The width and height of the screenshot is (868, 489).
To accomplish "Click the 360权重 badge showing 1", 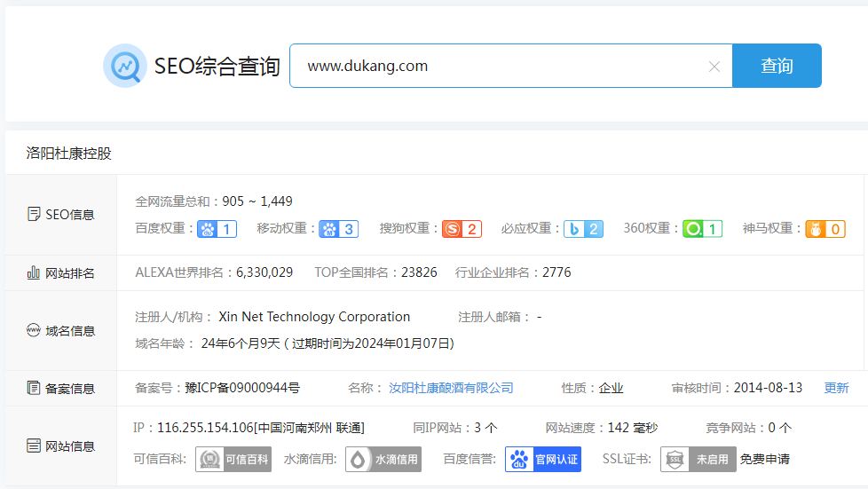I will [x=703, y=229].
